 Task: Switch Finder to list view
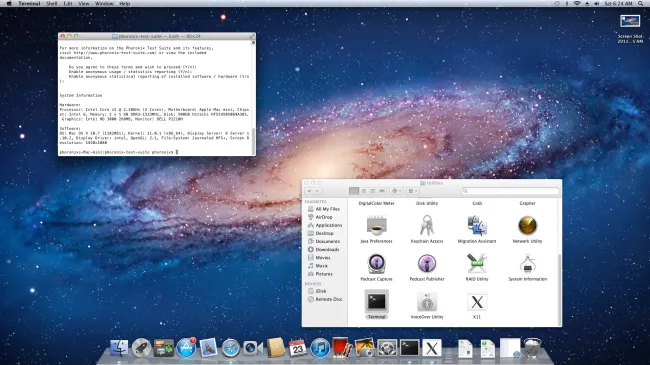click(x=364, y=191)
